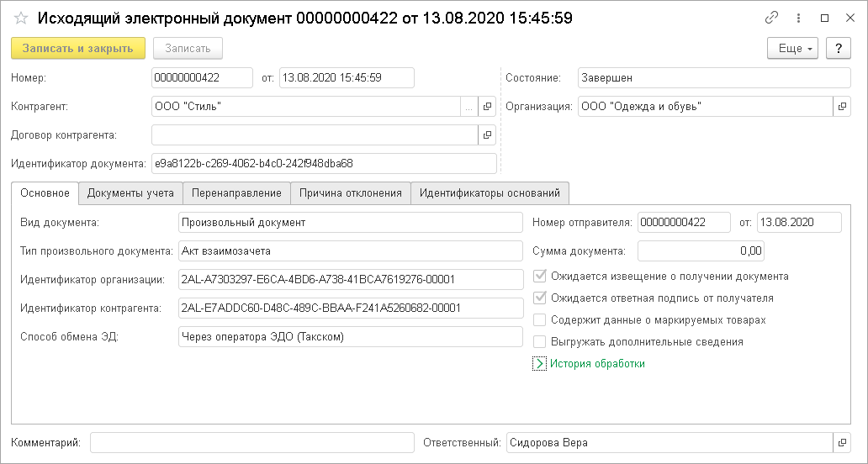Image resolution: width=868 pixels, height=464 pixels.
Task: Toggle 'Ожидается извещение о получении документа' checkbox
Action: coord(540,276)
